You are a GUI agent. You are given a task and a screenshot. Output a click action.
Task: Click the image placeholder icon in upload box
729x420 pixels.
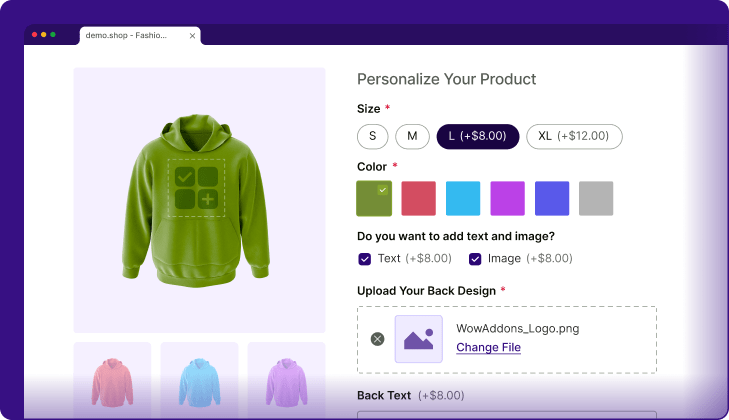tap(418, 339)
